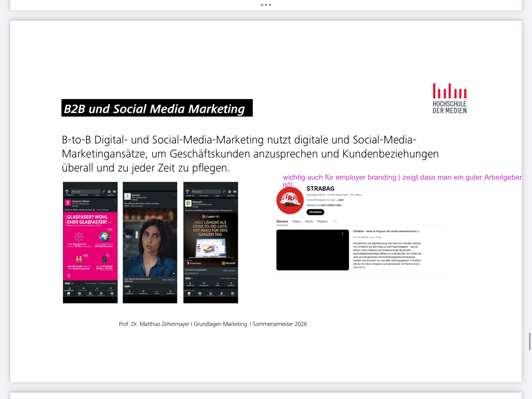Viewport: 532px width, 399px height.
Task: Click 'mehr anzeigen' in girocard post
Action: (137, 206)
